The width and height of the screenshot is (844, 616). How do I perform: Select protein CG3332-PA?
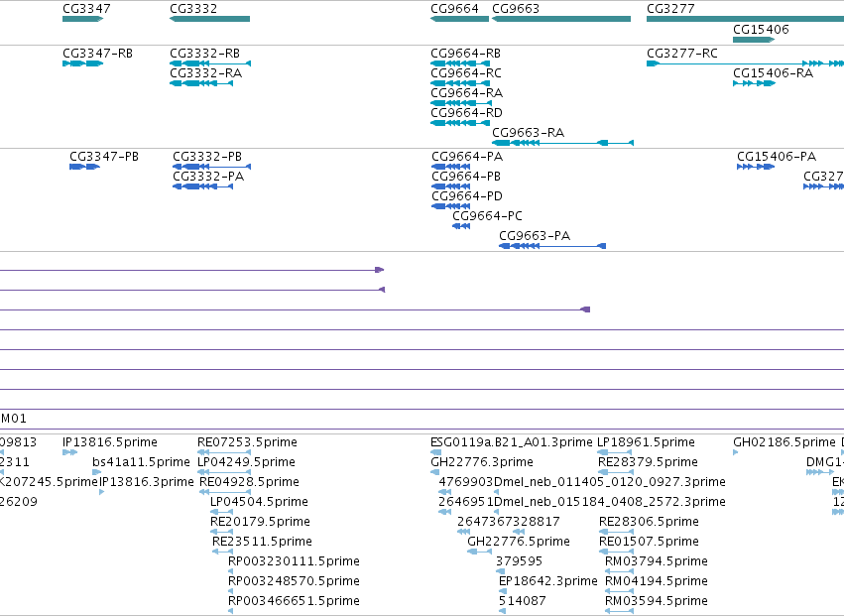point(202,186)
